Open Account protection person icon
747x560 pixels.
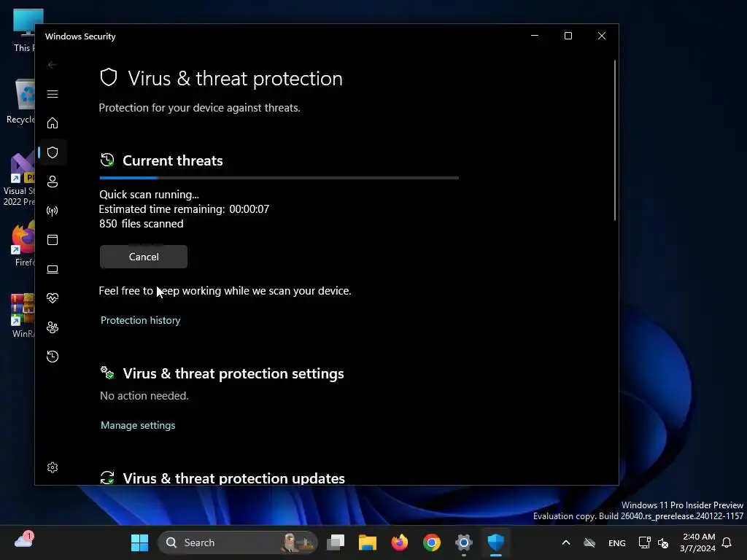click(x=53, y=182)
